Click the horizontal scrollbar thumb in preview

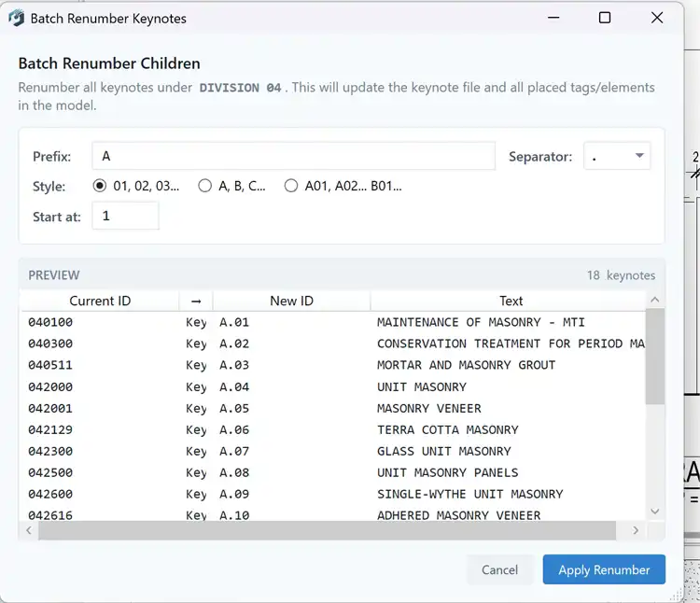coord(328,530)
